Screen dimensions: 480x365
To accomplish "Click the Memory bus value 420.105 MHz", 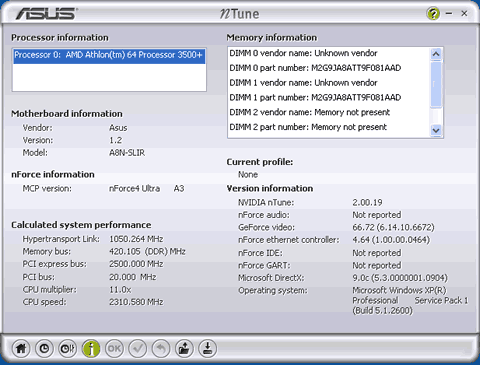I will click(x=147, y=251).
